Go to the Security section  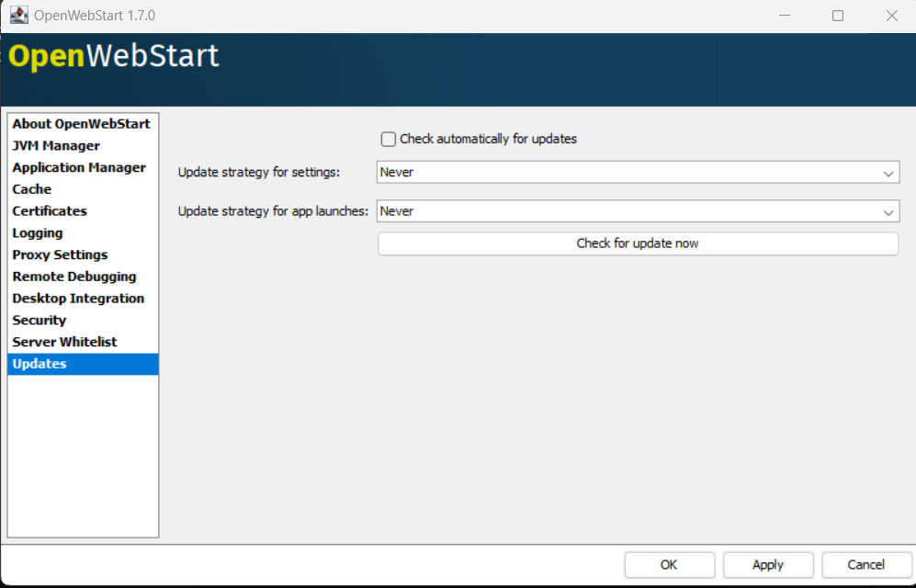83,320
